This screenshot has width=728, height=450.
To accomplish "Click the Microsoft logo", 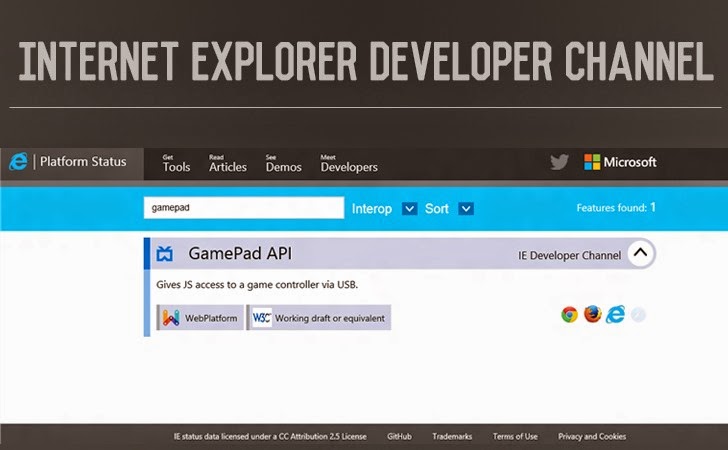I will [x=620, y=162].
